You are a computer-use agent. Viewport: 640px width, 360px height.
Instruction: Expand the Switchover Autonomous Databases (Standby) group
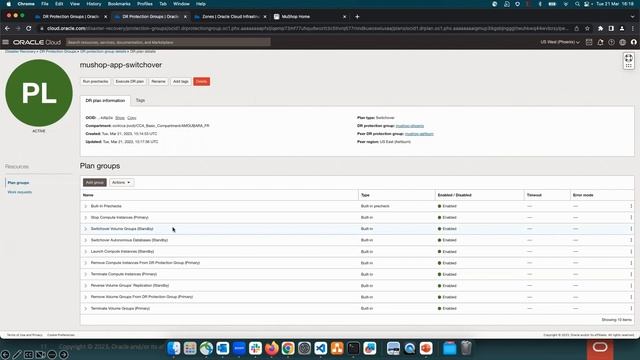coord(86,240)
